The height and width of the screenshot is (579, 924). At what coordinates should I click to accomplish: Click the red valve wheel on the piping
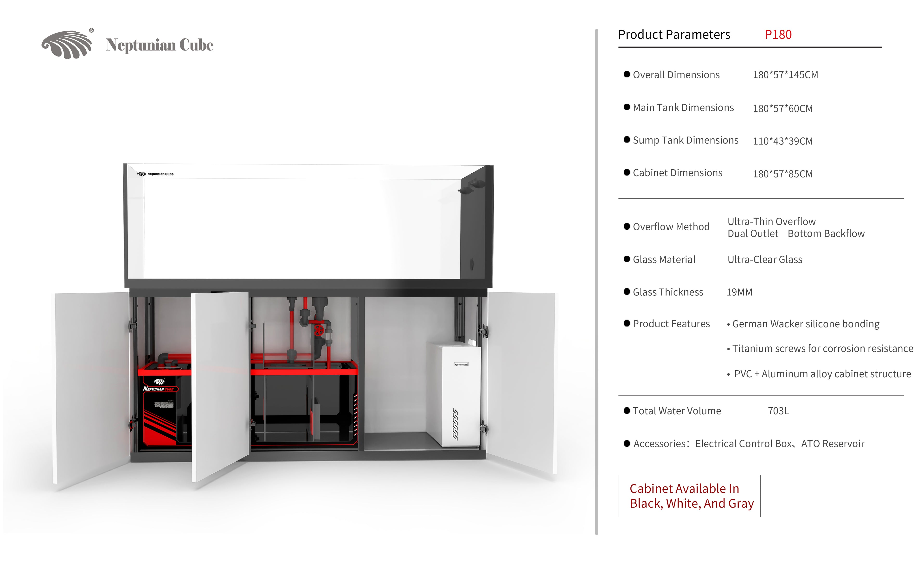pyautogui.click(x=319, y=330)
